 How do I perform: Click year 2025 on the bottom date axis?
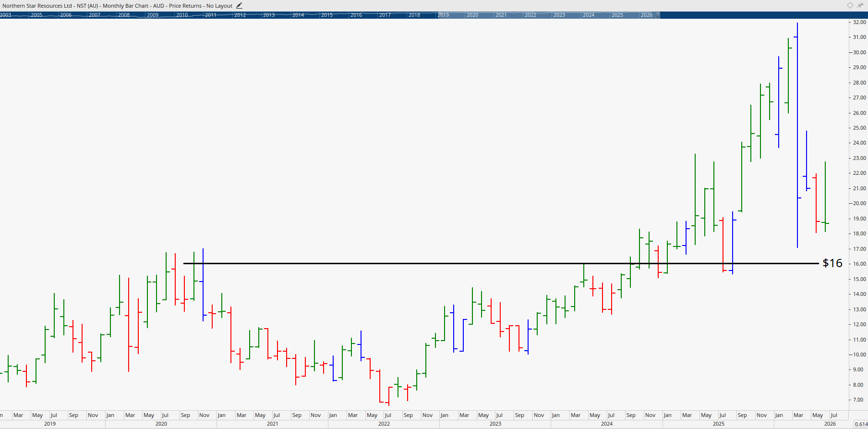click(x=719, y=424)
